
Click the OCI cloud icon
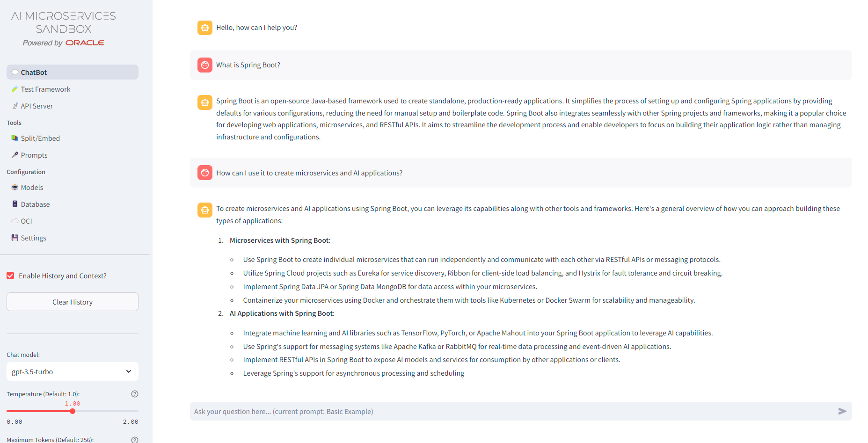pyautogui.click(x=15, y=221)
